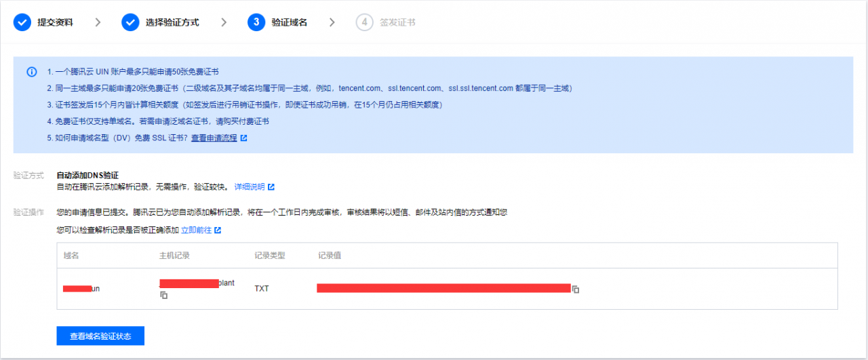Select the 验证域名 step label
Screen dimensions: 868x360
290,22
